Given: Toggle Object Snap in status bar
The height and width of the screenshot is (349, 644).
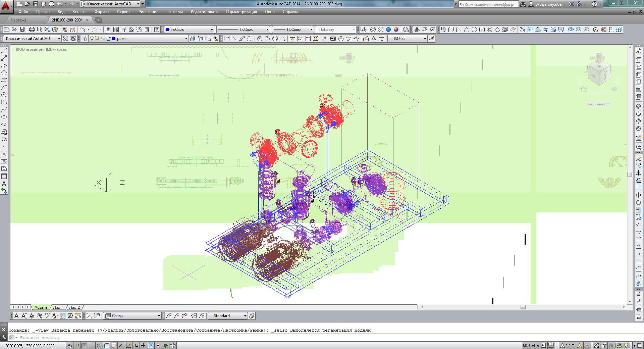Looking at the screenshot, I should (x=106, y=345).
